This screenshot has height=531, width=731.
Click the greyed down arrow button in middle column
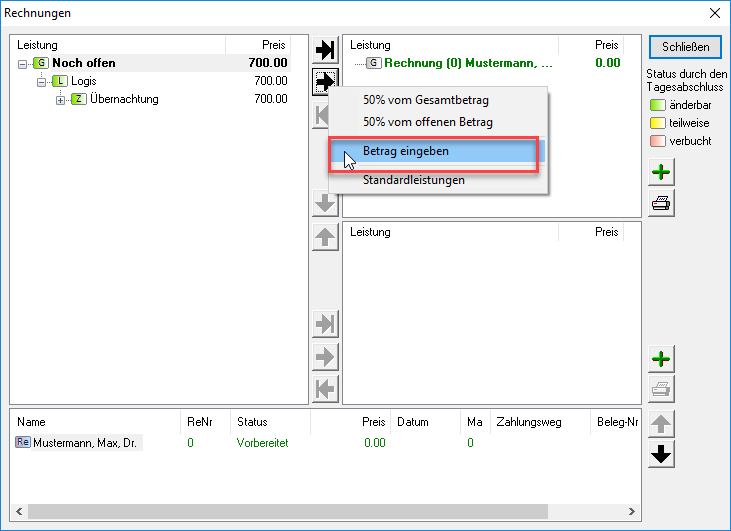point(325,203)
